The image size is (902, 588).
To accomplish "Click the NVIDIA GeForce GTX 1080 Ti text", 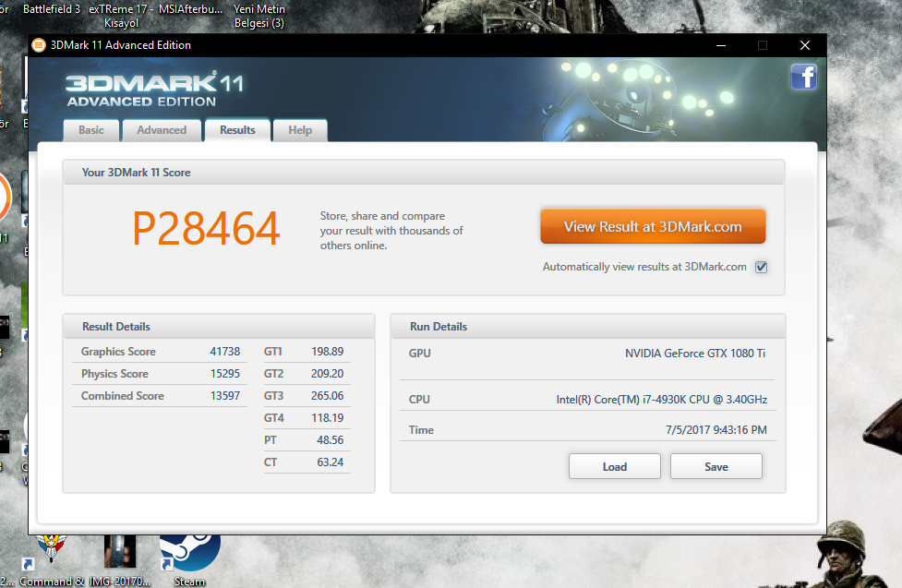I will [x=695, y=354].
